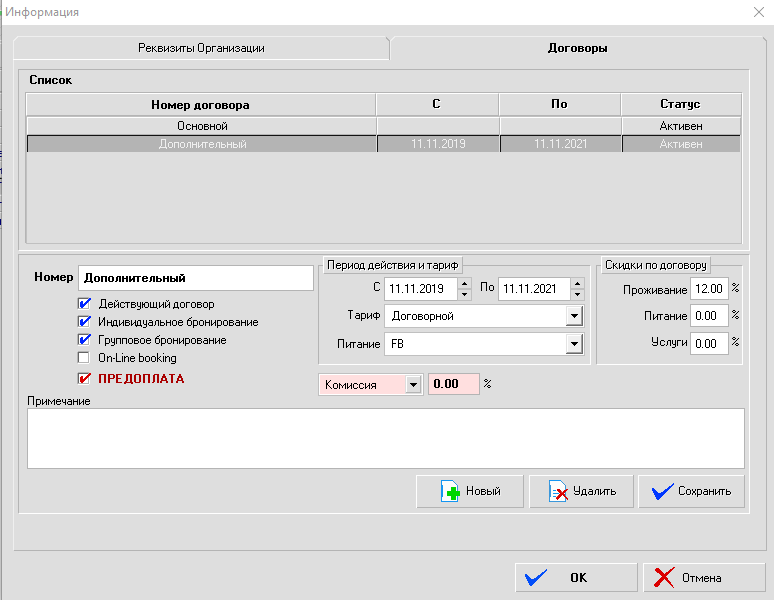Toggle the ПРЕДОПЛАТА checkbox

click(x=84, y=379)
